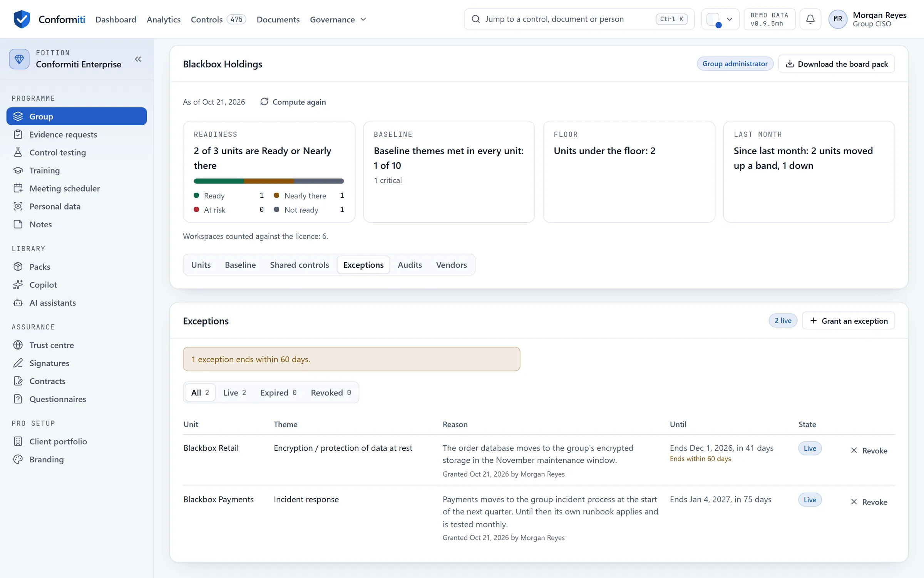Image resolution: width=924 pixels, height=578 pixels.
Task: Click the Control testing flask icon
Action: coord(18,153)
